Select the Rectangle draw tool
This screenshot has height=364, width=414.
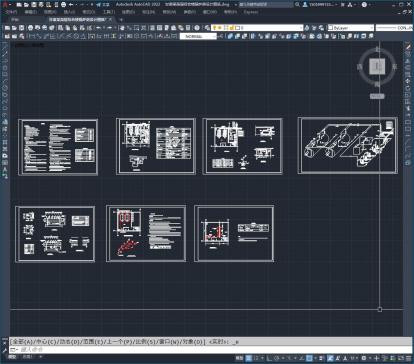click(x=5, y=75)
